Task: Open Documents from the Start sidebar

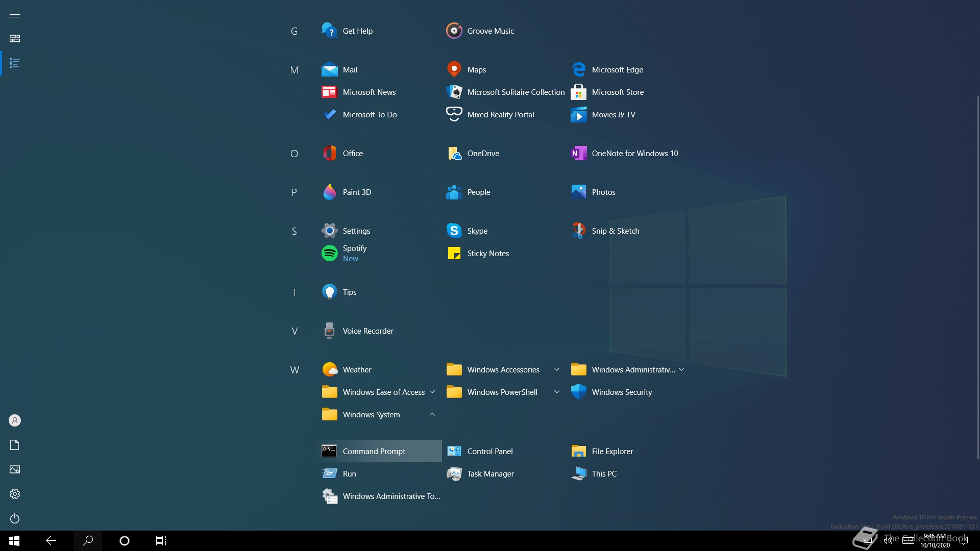Action: (x=15, y=445)
